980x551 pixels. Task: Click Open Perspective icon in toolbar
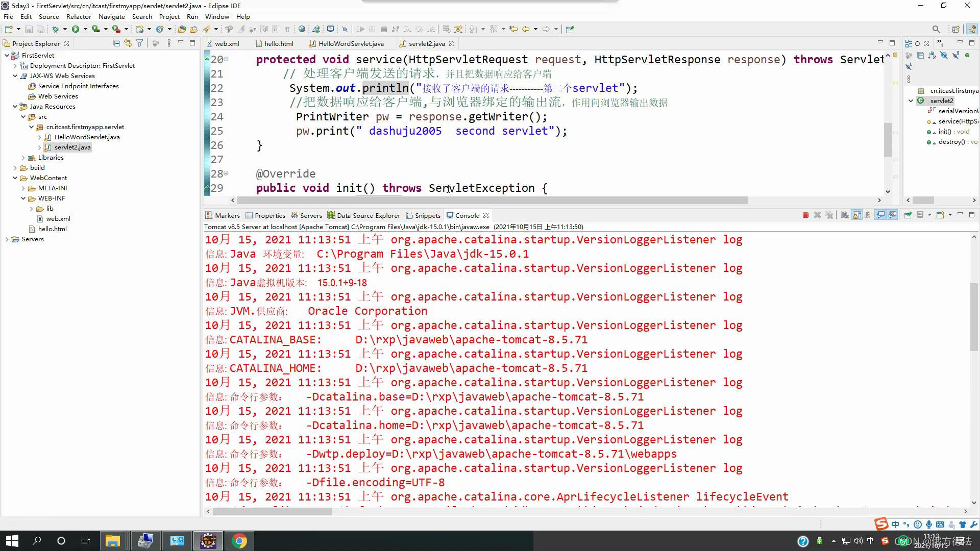tap(955, 29)
